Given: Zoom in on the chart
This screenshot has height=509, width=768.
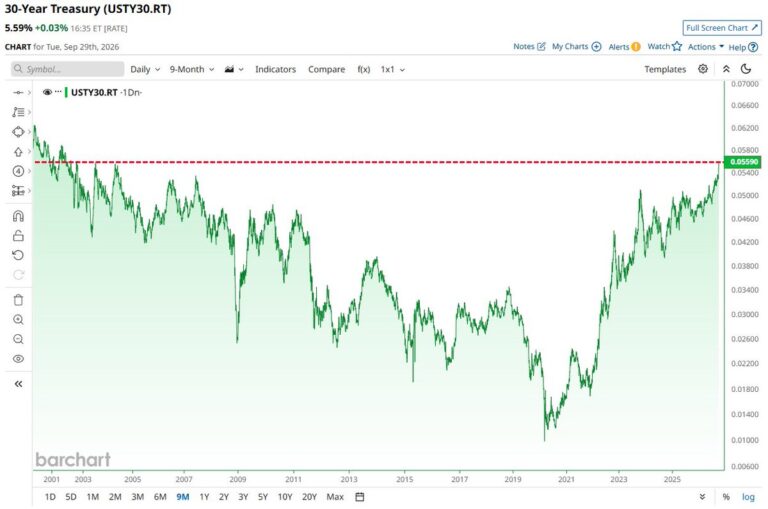Looking at the screenshot, I should pyautogui.click(x=18, y=319).
